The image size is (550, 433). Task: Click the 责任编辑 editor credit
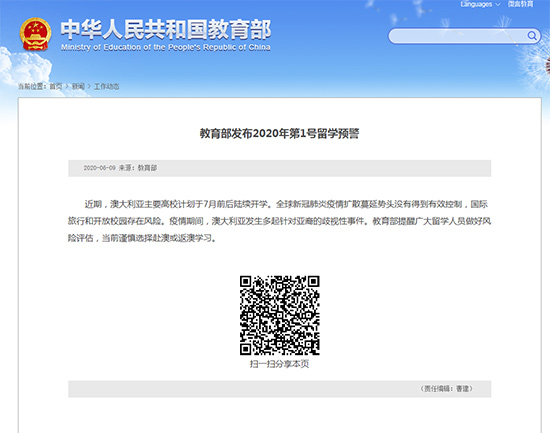(446, 388)
